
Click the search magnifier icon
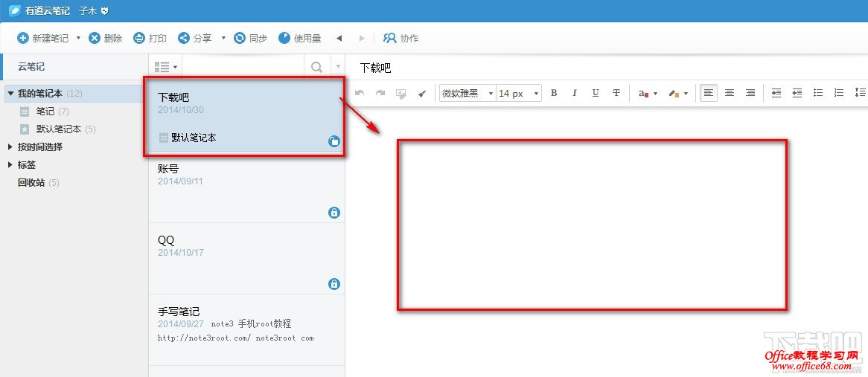tap(316, 67)
